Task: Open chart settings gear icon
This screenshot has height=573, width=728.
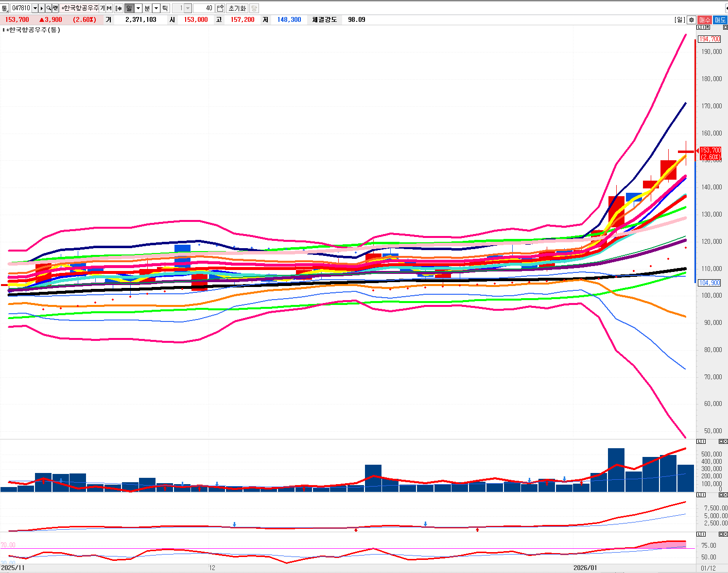Action: pyautogui.click(x=692, y=20)
